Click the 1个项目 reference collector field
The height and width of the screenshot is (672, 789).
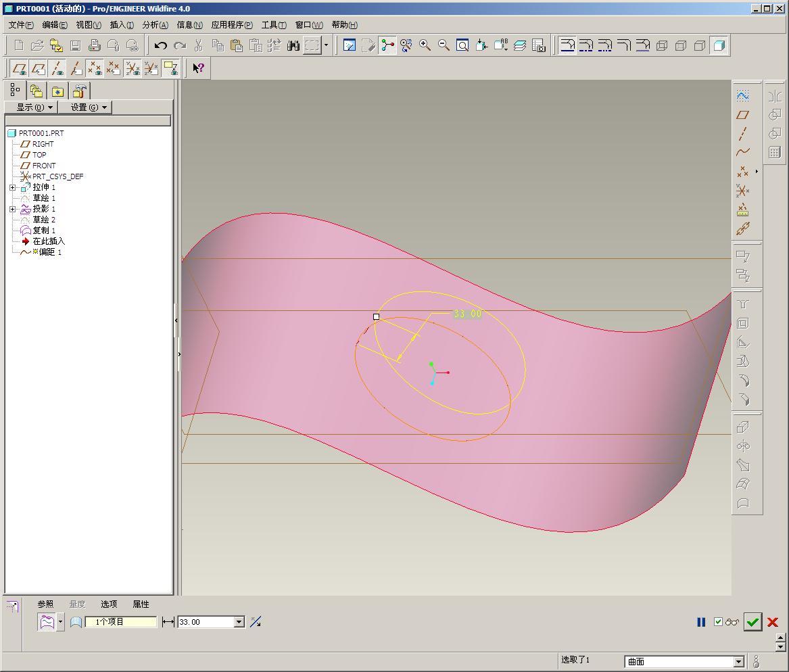coord(120,622)
